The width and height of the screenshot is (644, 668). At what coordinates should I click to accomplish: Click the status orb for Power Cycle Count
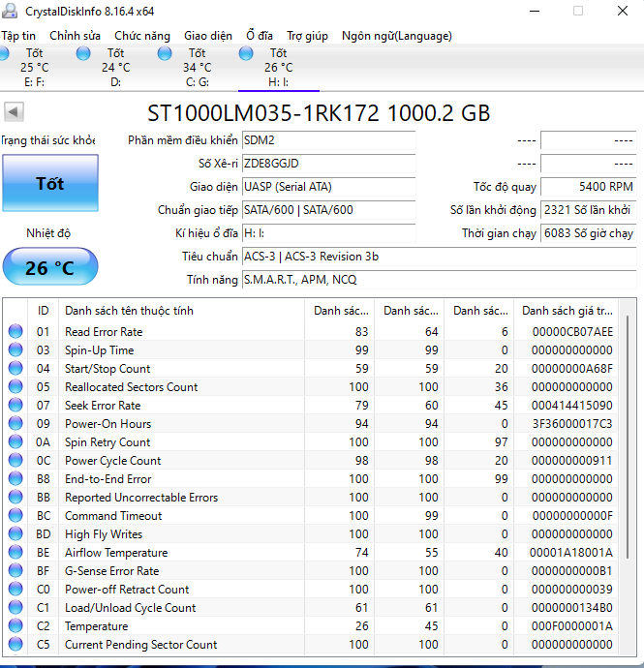(15, 460)
